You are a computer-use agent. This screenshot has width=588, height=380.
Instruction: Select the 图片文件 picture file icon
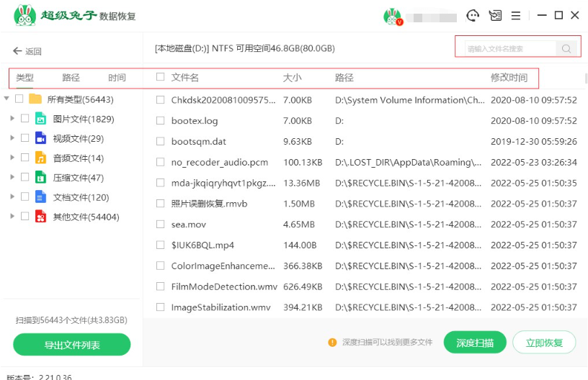(42, 119)
